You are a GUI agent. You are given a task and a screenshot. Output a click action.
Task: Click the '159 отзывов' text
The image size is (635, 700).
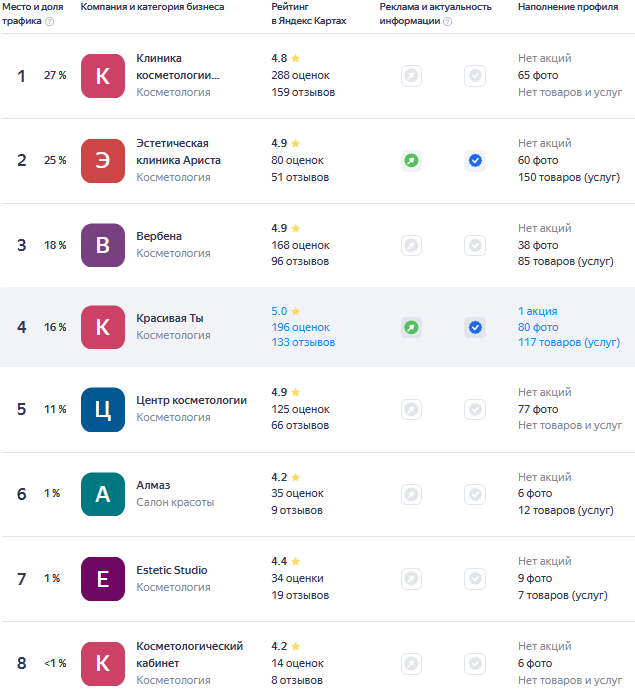pos(303,92)
